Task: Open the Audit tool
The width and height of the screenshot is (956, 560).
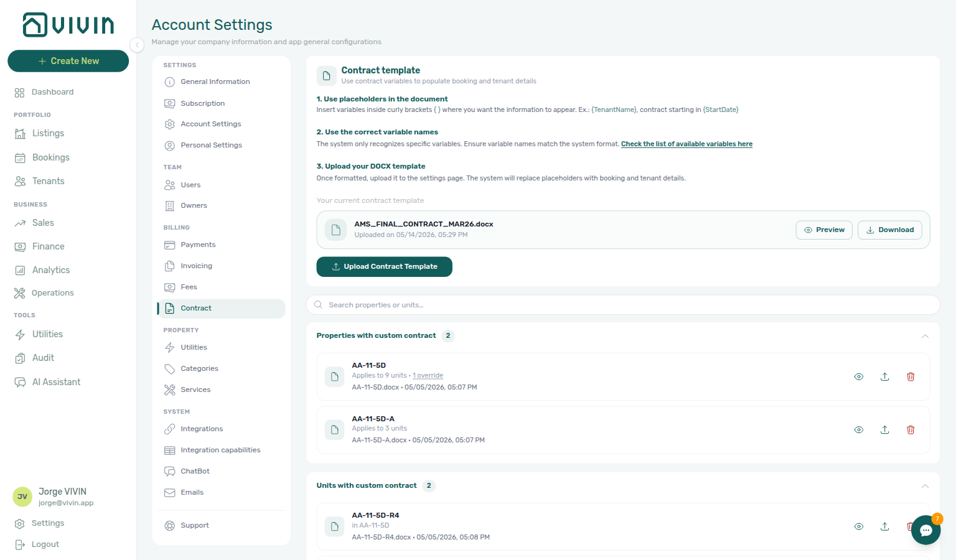Action: pyautogui.click(x=34, y=358)
